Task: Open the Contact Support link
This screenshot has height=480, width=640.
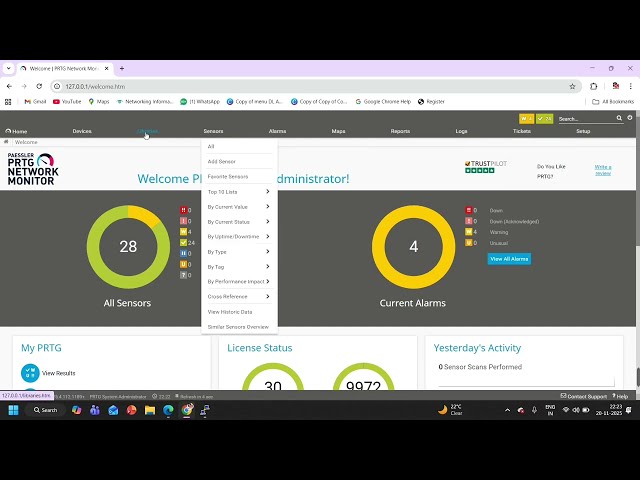Action: coord(584,396)
